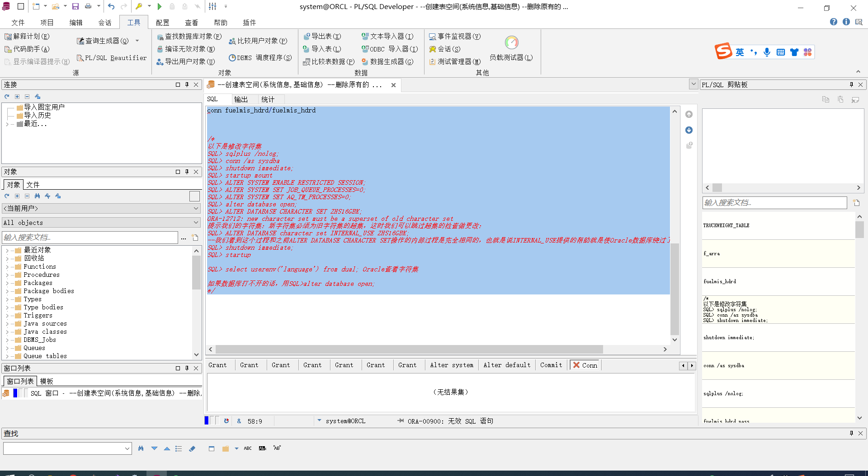Open the 文本导入器 (Text Importer)
Image resolution: width=868 pixels, height=476 pixels.
(387, 36)
